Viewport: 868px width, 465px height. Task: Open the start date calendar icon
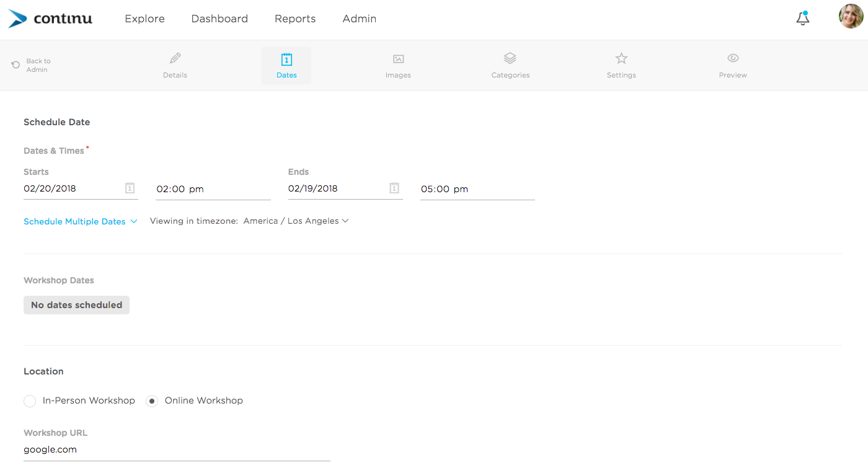(x=130, y=188)
